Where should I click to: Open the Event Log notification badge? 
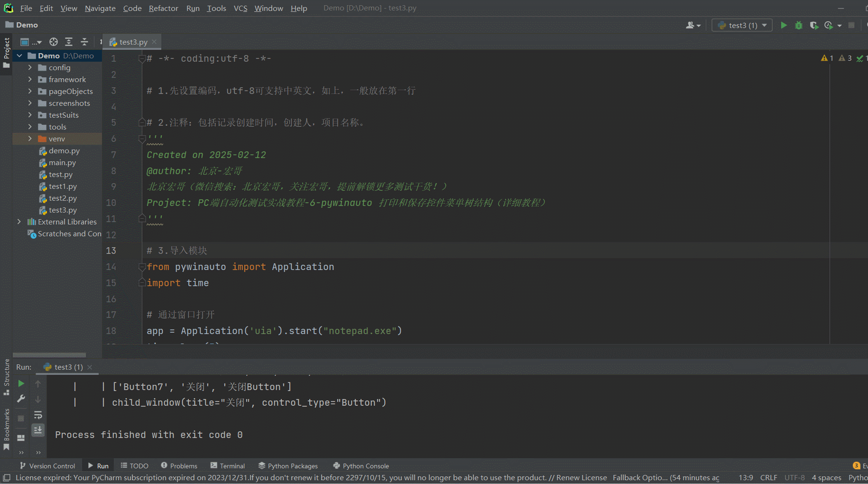857,465
